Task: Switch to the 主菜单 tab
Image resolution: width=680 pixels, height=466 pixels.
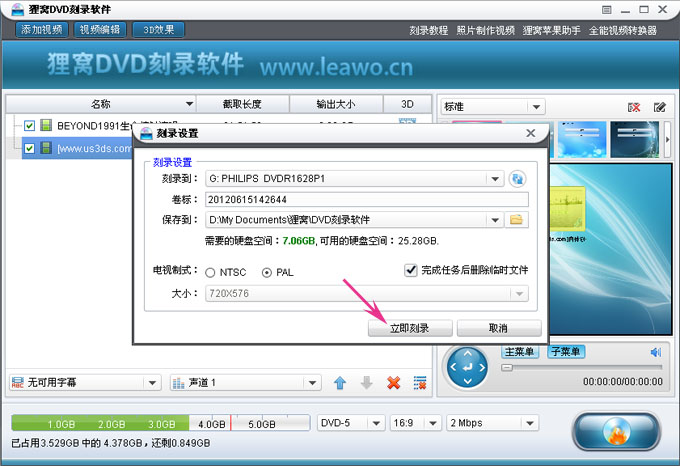Action: click(520, 352)
